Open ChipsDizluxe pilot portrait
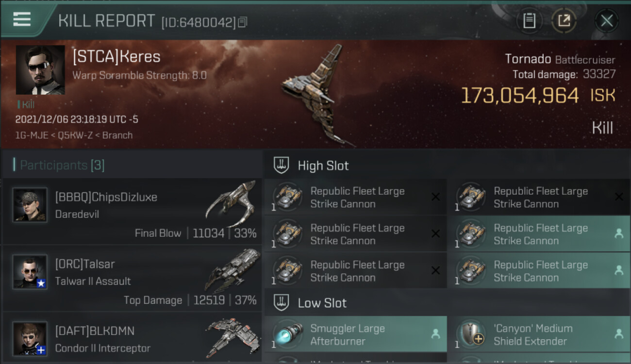The width and height of the screenshot is (631, 364). pyautogui.click(x=30, y=205)
